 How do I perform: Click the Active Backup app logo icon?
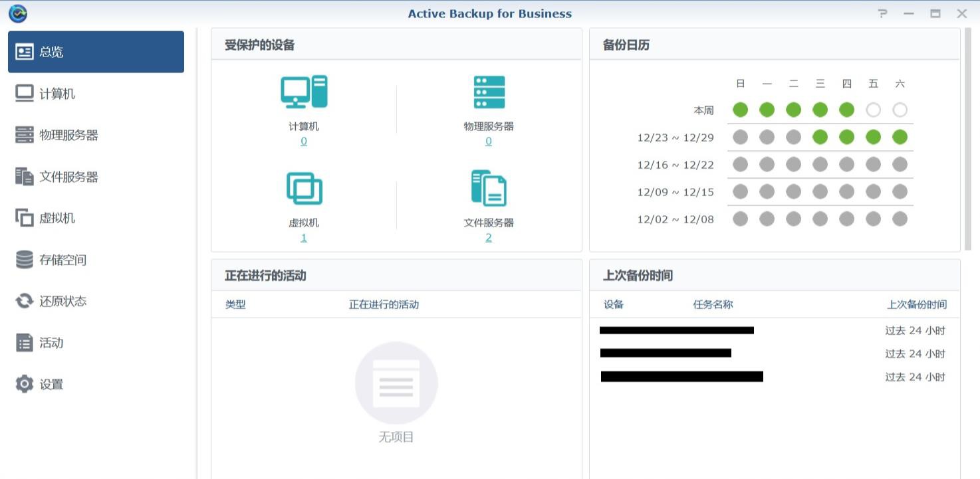coord(18,13)
